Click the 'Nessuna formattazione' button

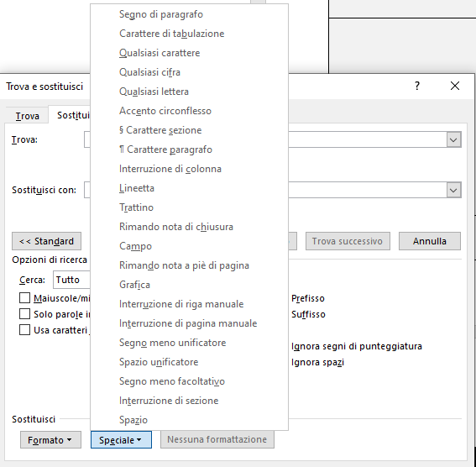[x=217, y=439]
